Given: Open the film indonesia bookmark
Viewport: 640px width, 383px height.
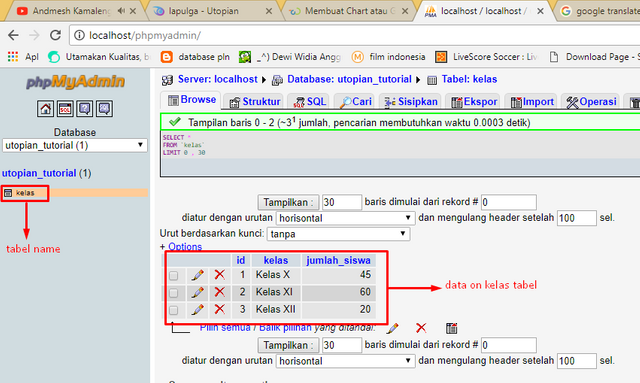Looking at the screenshot, I should click(x=389, y=57).
